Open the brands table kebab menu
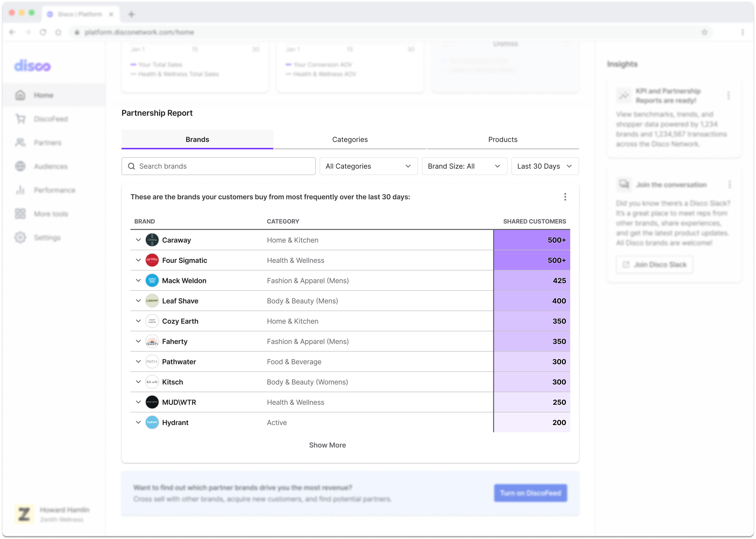Viewport: 756px width, 539px height. pos(565,197)
